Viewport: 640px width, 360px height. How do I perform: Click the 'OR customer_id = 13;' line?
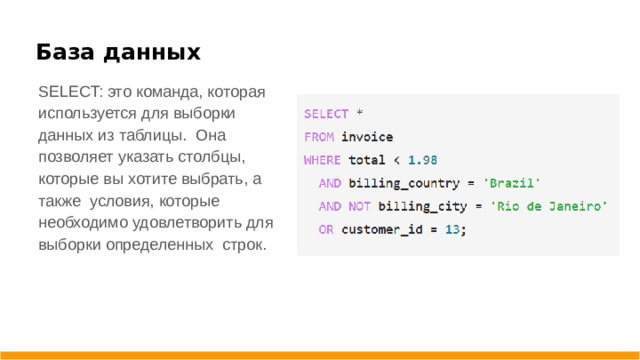pyautogui.click(x=392, y=229)
